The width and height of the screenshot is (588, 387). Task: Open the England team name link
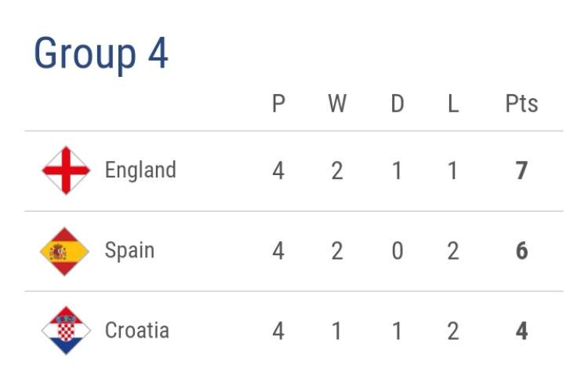coord(140,170)
